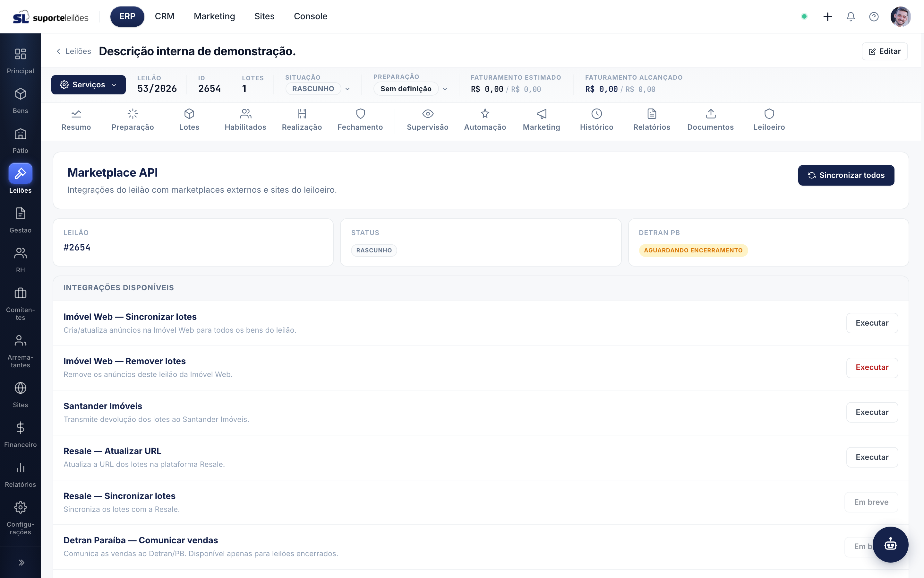Open the Situação RASCUNHO dropdown
The height and width of the screenshot is (578, 924).
click(x=318, y=89)
